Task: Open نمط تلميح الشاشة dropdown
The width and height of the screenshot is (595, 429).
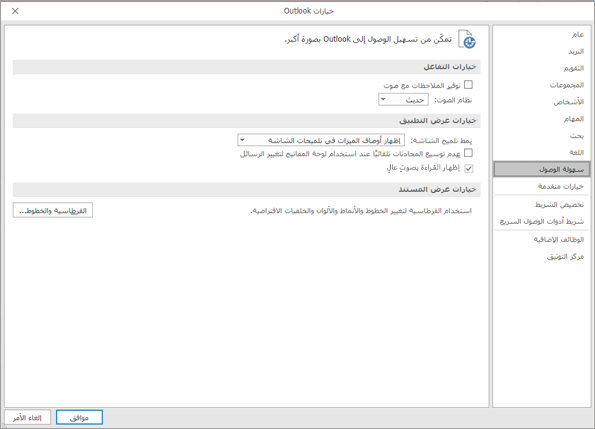Action: [321, 140]
